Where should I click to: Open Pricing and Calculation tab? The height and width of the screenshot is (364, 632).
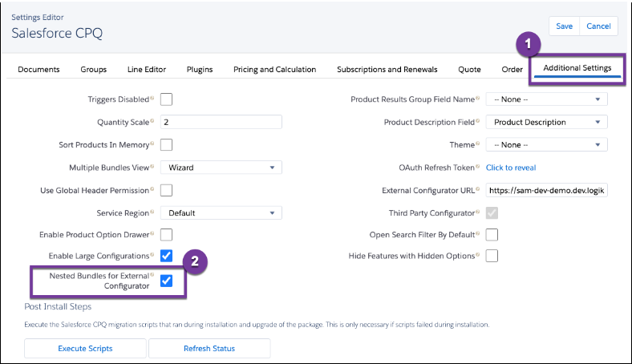click(275, 69)
